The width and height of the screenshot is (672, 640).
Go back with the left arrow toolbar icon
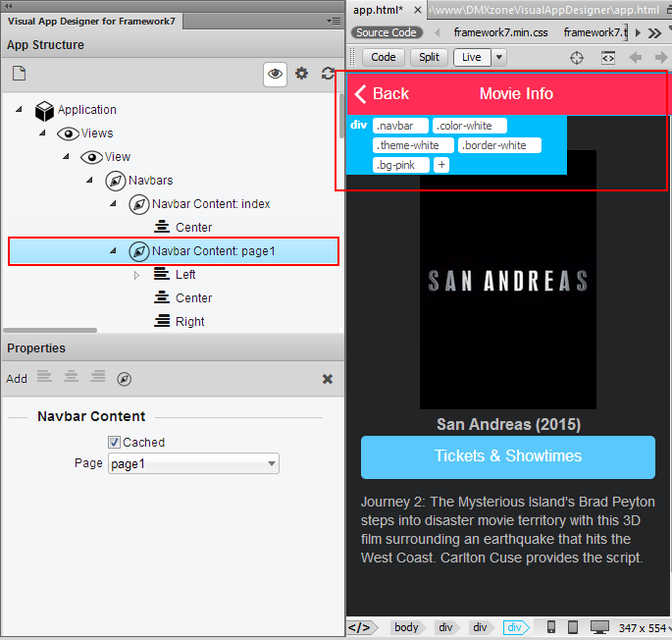(x=635, y=57)
